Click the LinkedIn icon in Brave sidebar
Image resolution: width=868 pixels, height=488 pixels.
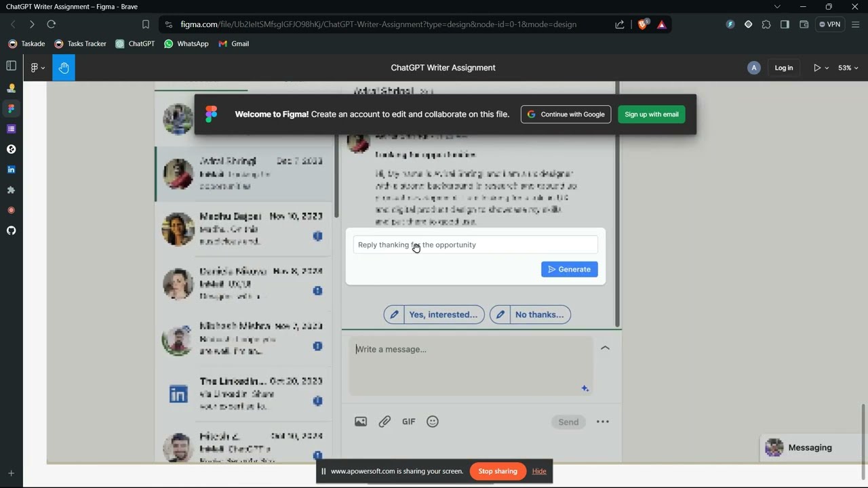pyautogui.click(x=11, y=169)
